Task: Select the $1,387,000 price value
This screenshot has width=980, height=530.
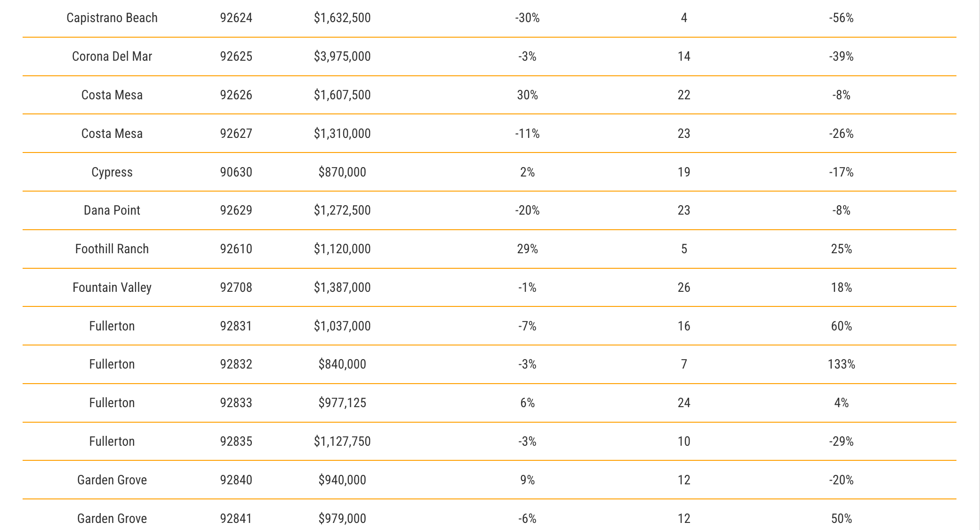Action: [x=342, y=288]
